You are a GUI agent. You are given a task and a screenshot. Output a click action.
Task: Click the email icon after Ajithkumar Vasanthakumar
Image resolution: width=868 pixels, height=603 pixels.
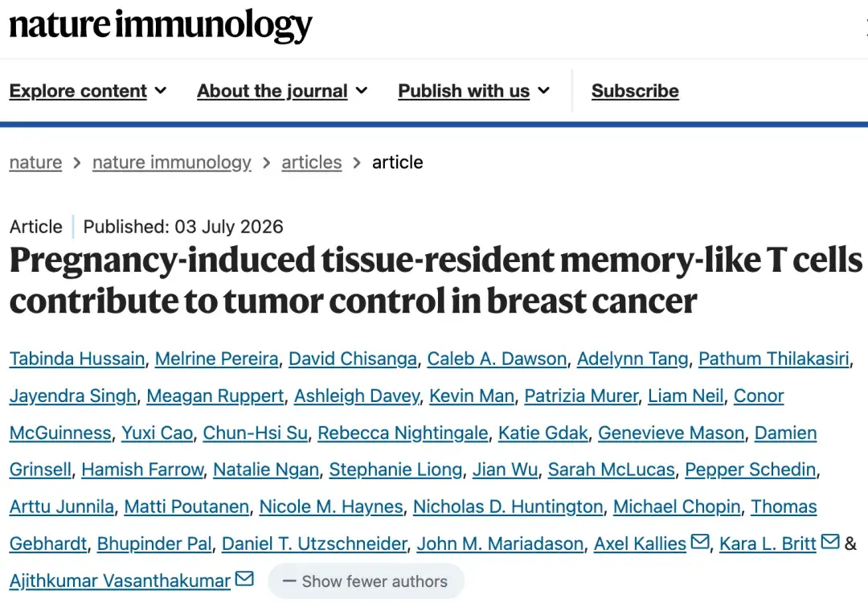coord(244,578)
